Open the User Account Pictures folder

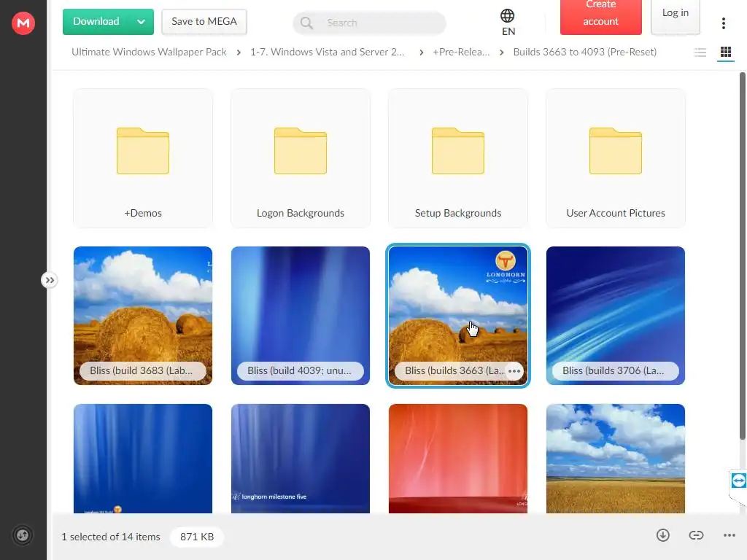coord(616,158)
